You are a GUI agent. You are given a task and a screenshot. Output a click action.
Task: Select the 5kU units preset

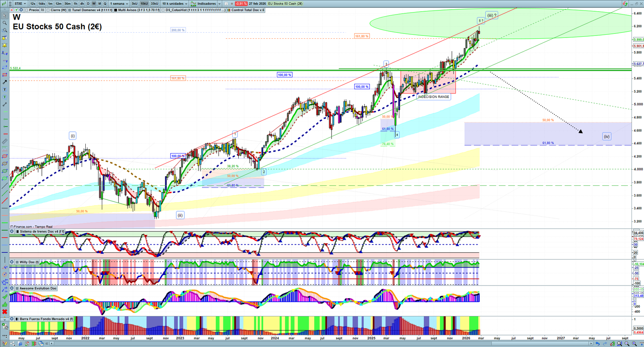click(x=134, y=4)
